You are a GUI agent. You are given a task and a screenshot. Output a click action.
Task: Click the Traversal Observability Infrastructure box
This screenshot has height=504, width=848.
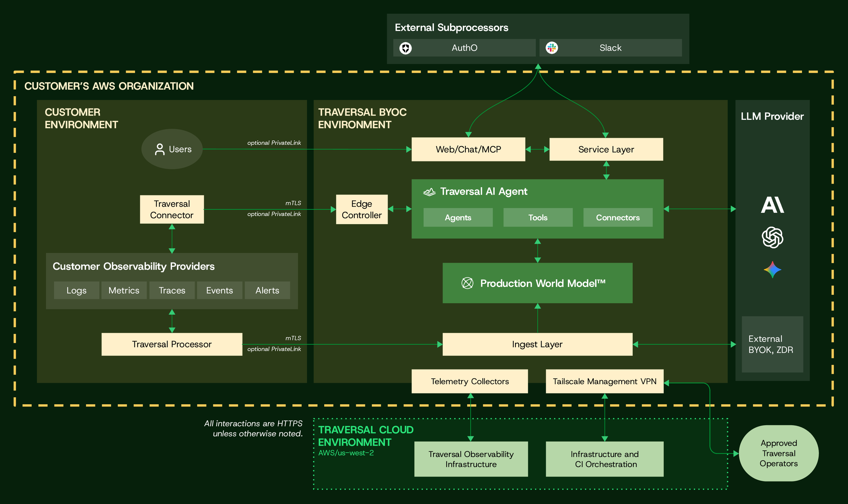coord(471,459)
